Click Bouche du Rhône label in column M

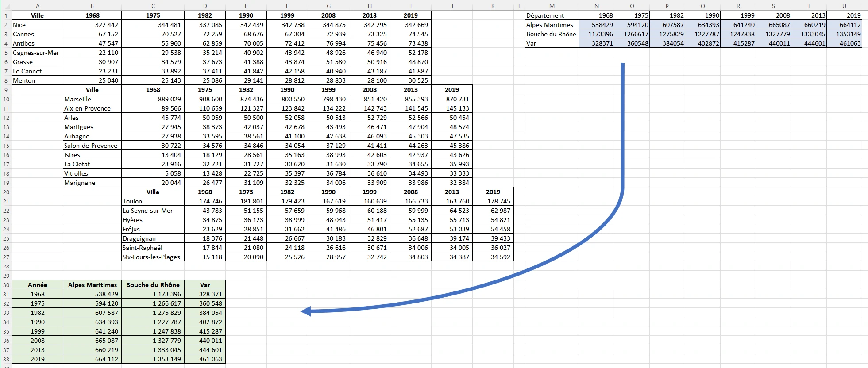pyautogui.click(x=552, y=34)
